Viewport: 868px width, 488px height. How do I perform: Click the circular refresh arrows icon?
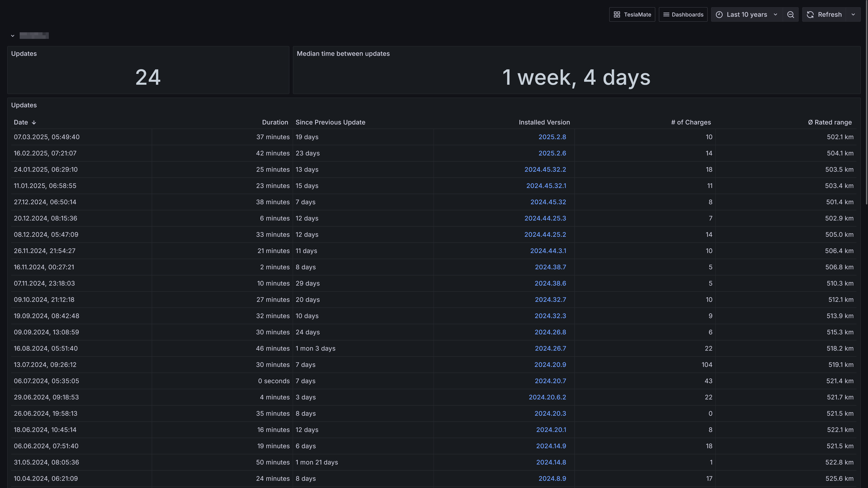810,14
